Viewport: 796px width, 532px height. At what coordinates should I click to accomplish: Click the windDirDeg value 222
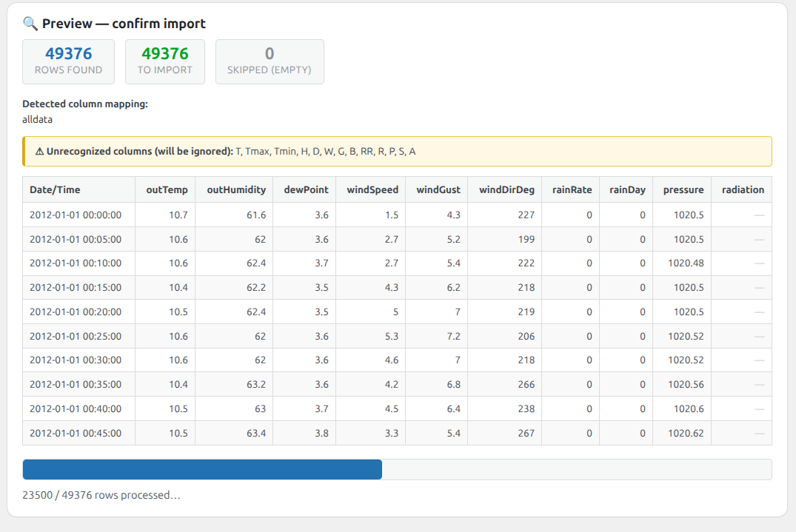(x=526, y=263)
